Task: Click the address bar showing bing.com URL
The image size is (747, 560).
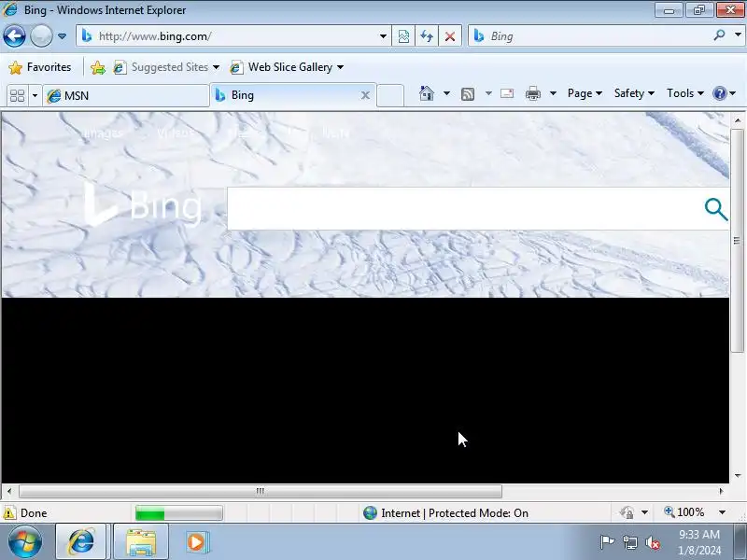Action: coord(233,36)
